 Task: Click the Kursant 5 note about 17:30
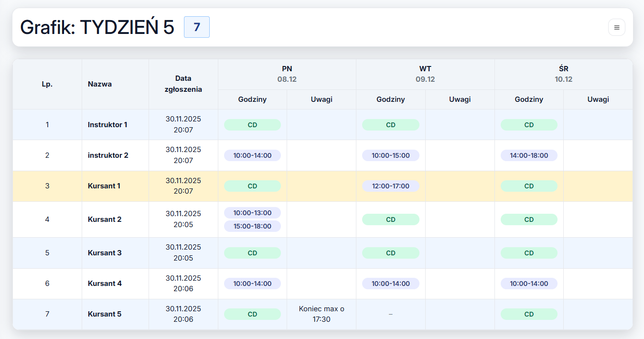click(321, 314)
